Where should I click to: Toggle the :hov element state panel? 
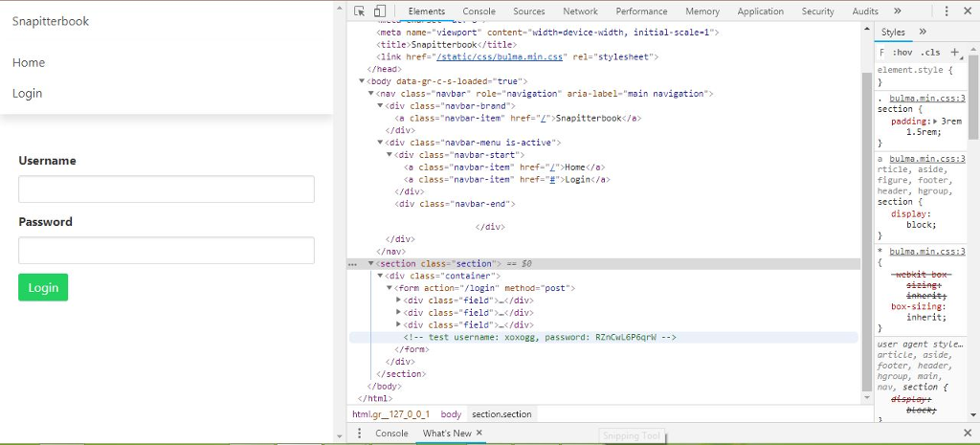pyautogui.click(x=902, y=52)
